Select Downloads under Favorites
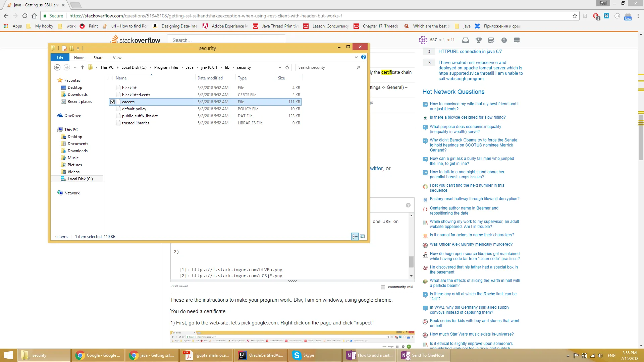 click(x=77, y=95)
